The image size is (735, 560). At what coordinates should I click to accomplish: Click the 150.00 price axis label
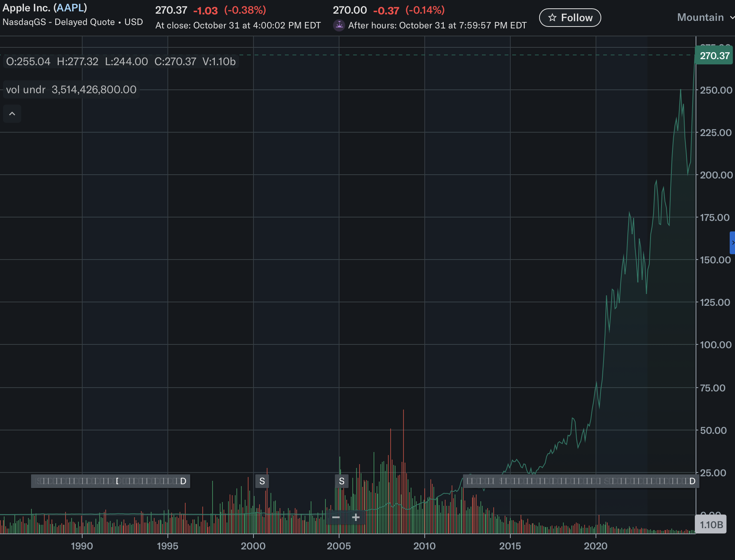coord(715,260)
